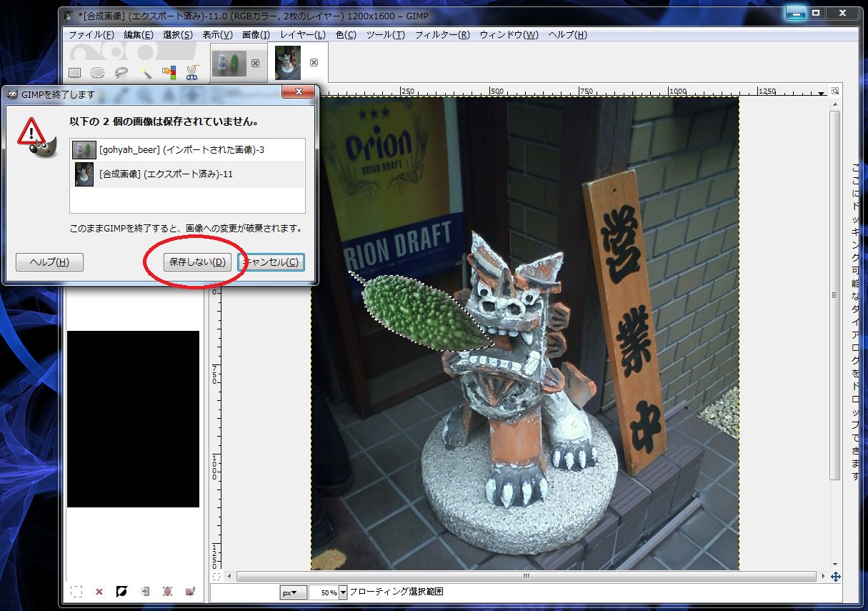Toggle the Quick Mask button beside horizontal scrollbar

pos(216,576)
